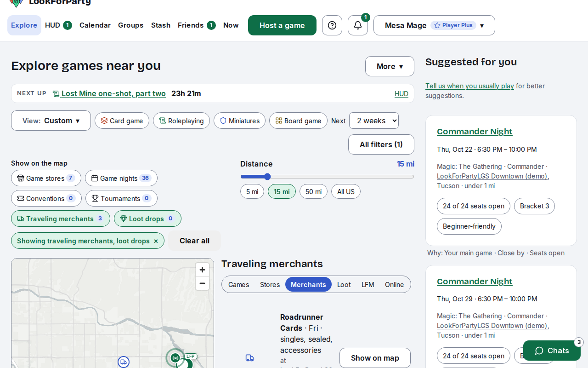This screenshot has height=368, width=588.
Task: Open the Next 2 weeks dropdown
Action: pyautogui.click(x=374, y=121)
